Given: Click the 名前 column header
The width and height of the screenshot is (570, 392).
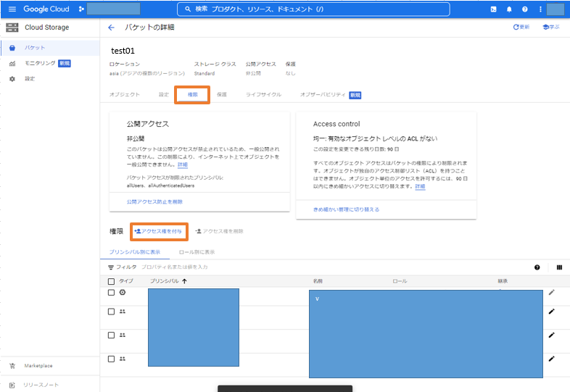Looking at the screenshot, I should click(318, 281).
